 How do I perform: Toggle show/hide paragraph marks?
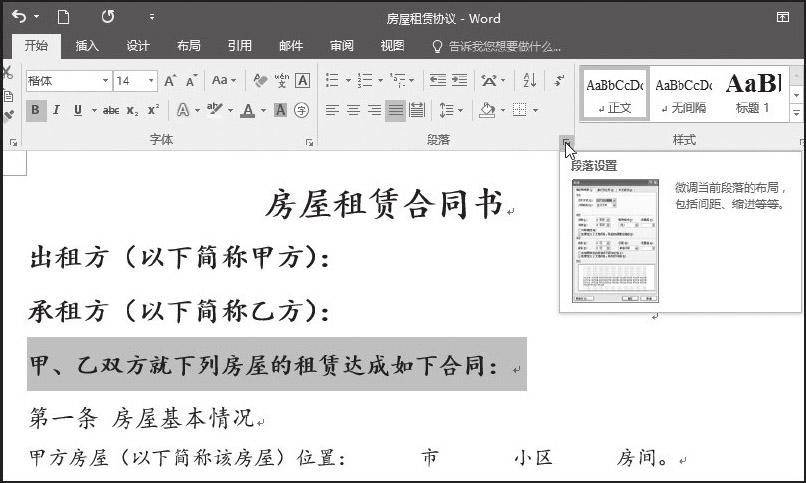(x=560, y=80)
